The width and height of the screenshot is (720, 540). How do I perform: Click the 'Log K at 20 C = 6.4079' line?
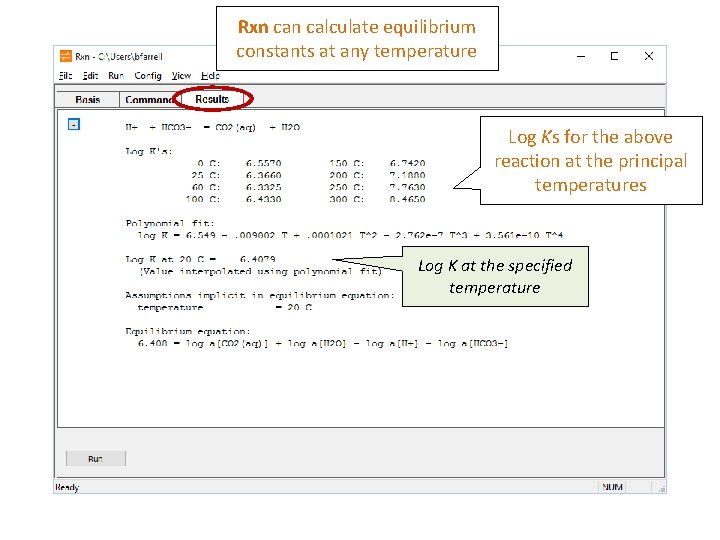click(200, 259)
